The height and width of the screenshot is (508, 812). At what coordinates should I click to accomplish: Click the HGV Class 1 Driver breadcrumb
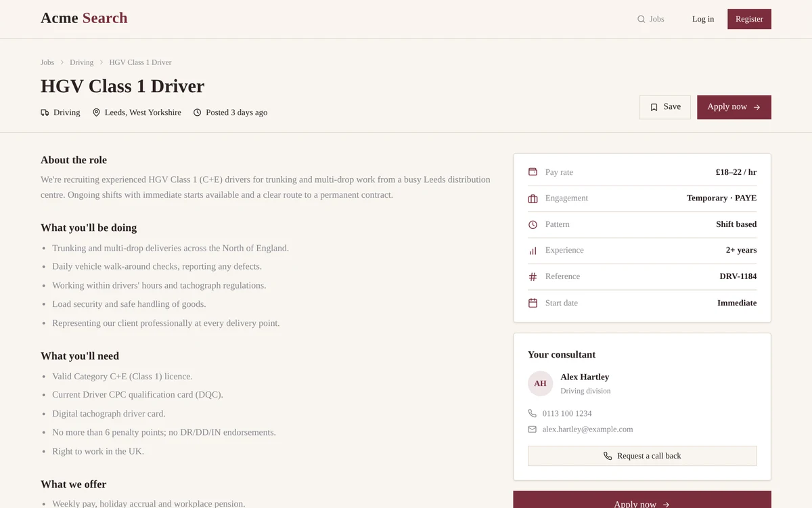(141, 62)
